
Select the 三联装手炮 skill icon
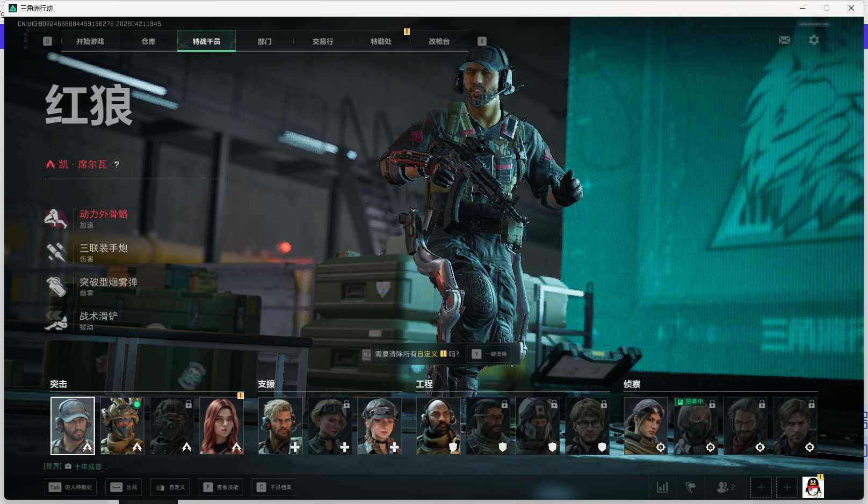(x=56, y=252)
